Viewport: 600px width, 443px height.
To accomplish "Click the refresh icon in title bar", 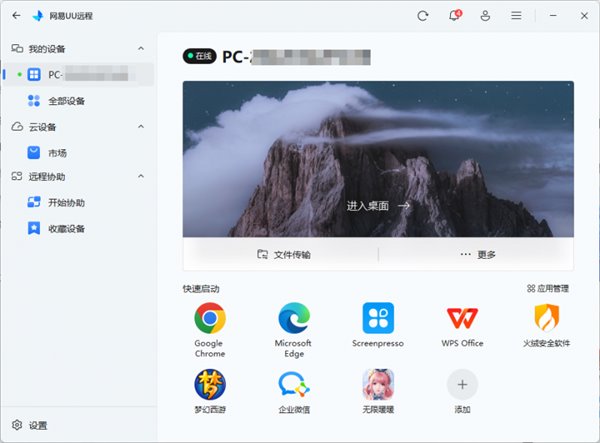I will pos(423,16).
